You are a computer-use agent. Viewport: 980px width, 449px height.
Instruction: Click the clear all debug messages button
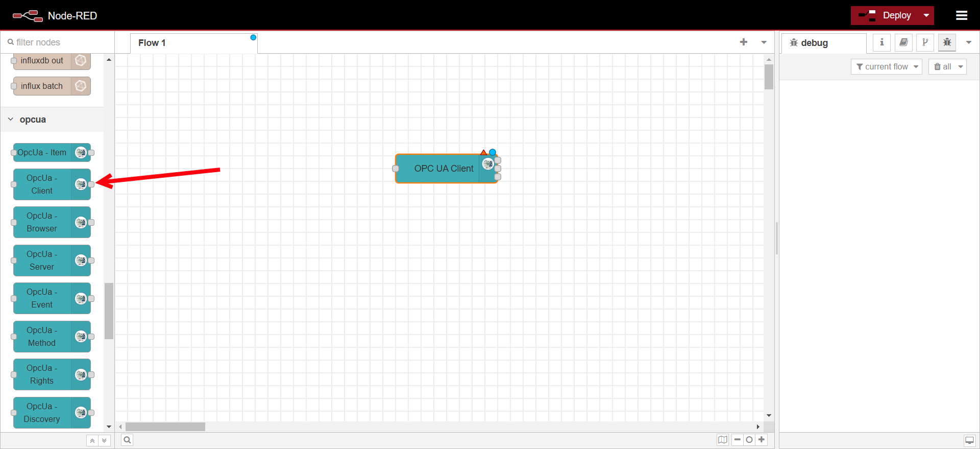[x=943, y=66]
